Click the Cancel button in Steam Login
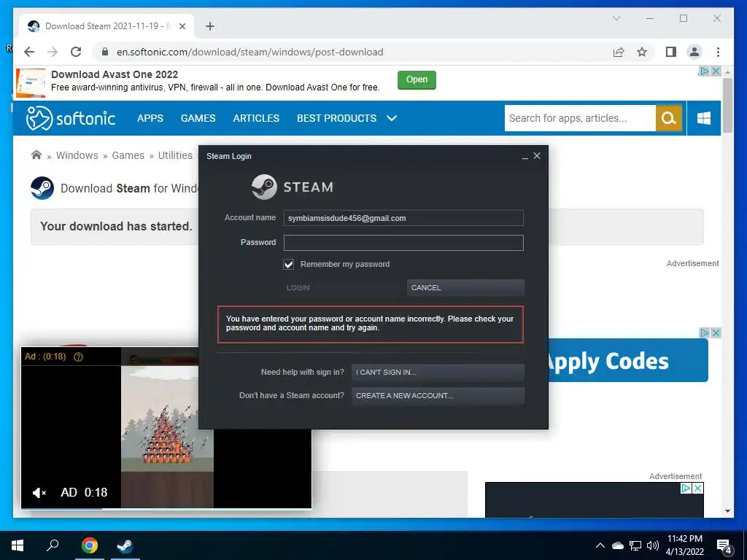The image size is (747, 560). coord(465,287)
